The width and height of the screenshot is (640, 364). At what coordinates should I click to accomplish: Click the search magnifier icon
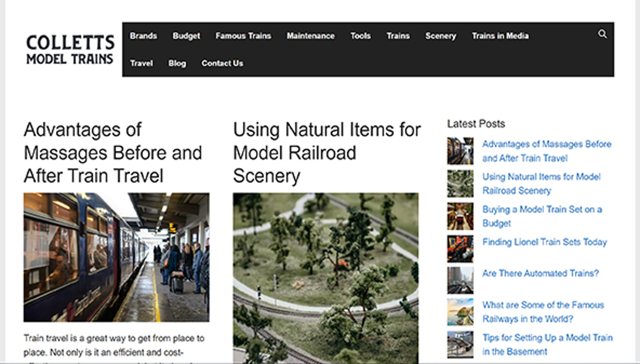[x=602, y=34]
